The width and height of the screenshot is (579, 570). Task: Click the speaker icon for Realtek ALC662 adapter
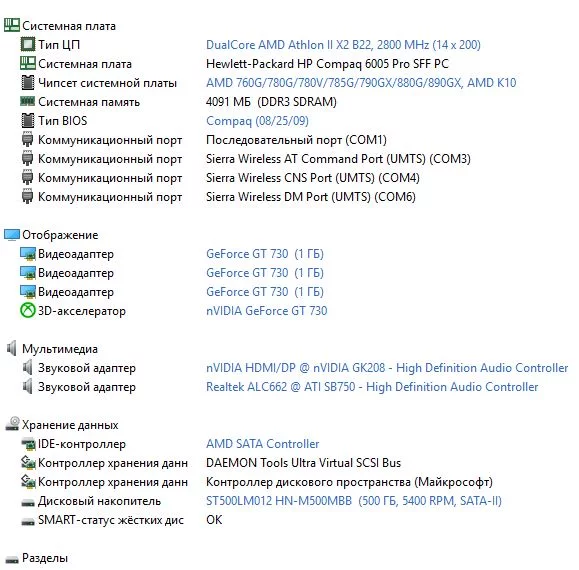click(x=28, y=387)
